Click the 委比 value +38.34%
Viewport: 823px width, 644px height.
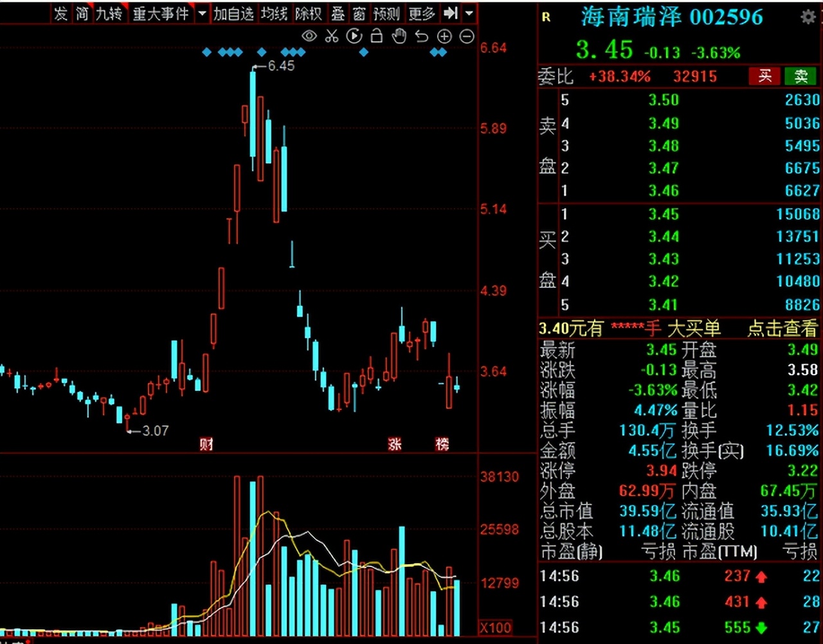click(x=620, y=77)
